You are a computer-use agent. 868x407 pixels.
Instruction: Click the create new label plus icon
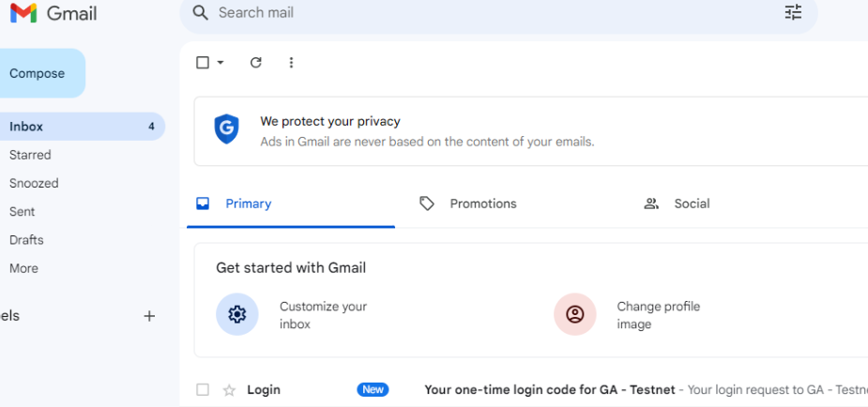[x=149, y=316]
